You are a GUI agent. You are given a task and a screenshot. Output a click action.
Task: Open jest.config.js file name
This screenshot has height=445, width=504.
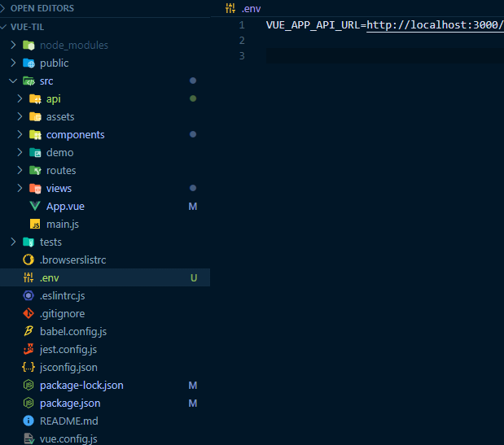[68, 350]
